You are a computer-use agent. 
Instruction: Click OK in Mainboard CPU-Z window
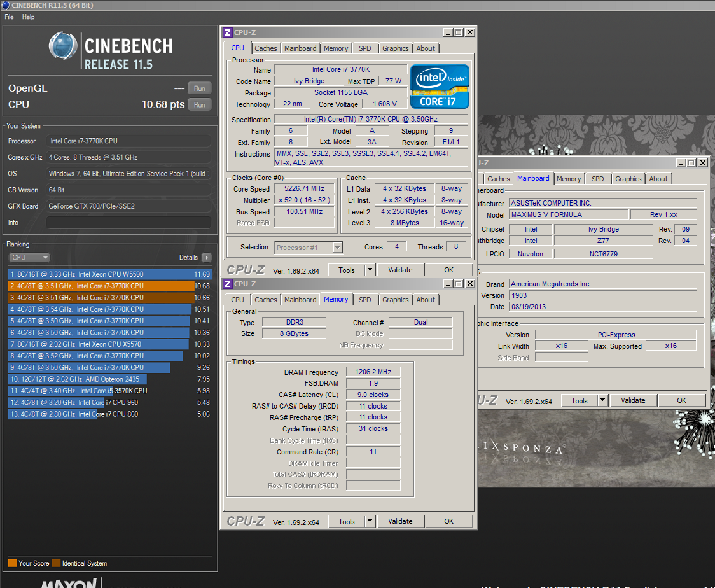click(x=682, y=400)
